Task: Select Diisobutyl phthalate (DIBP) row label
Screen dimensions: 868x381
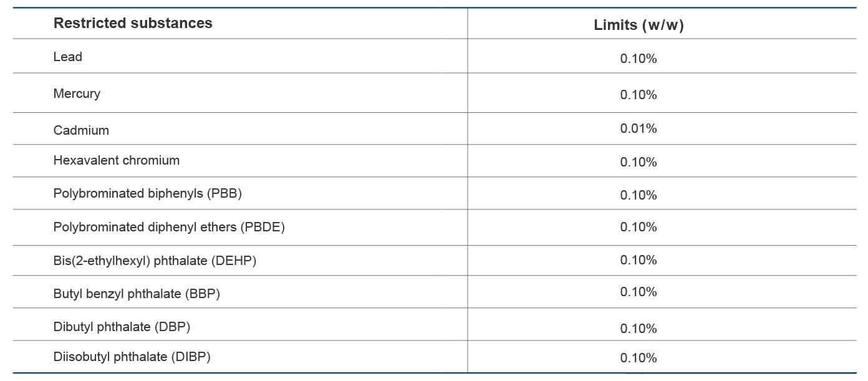Action: (x=132, y=357)
